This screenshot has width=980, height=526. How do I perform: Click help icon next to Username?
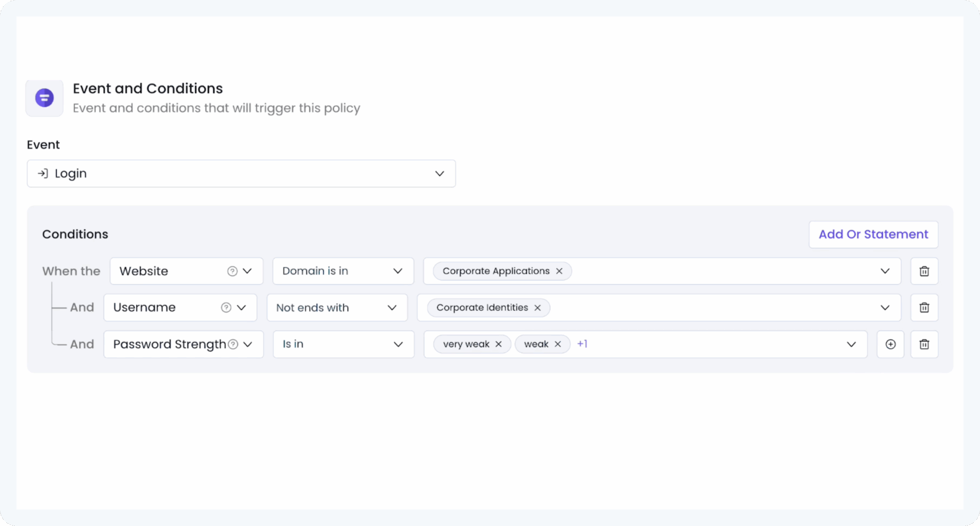pyautogui.click(x=226, y=307)
